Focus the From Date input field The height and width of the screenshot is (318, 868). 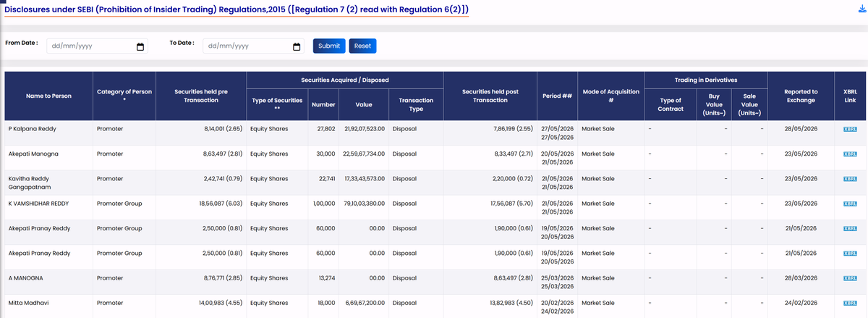tap(98, 46)
